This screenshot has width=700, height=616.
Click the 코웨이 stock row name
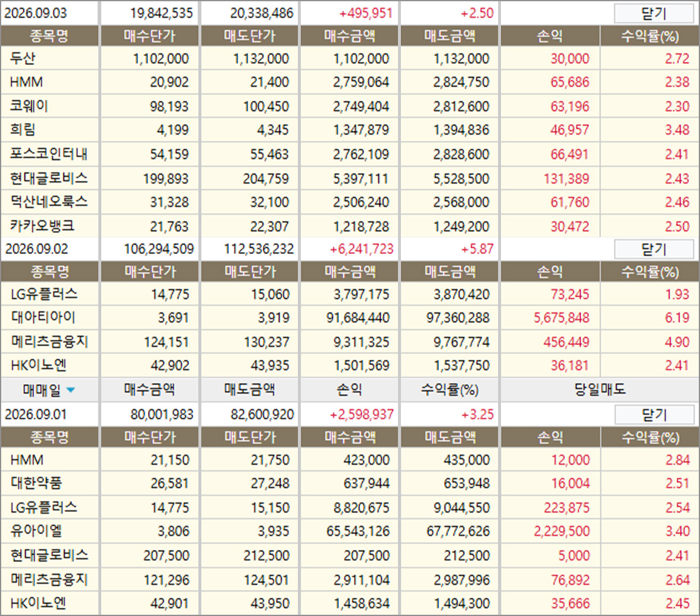29,106
